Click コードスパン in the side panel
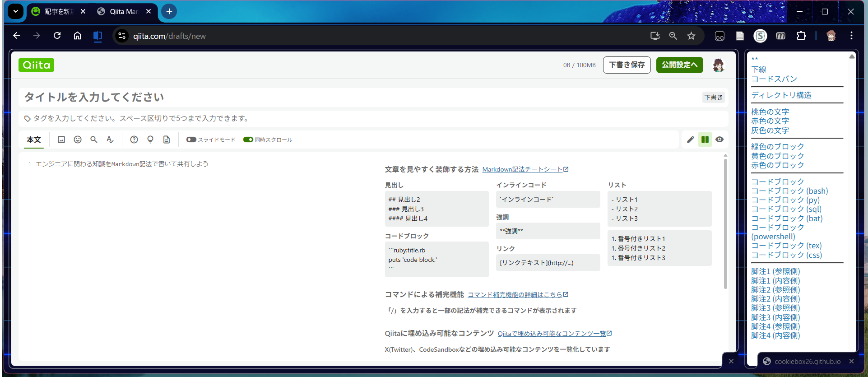The image size is (868, 377). (x=774, y=79)
